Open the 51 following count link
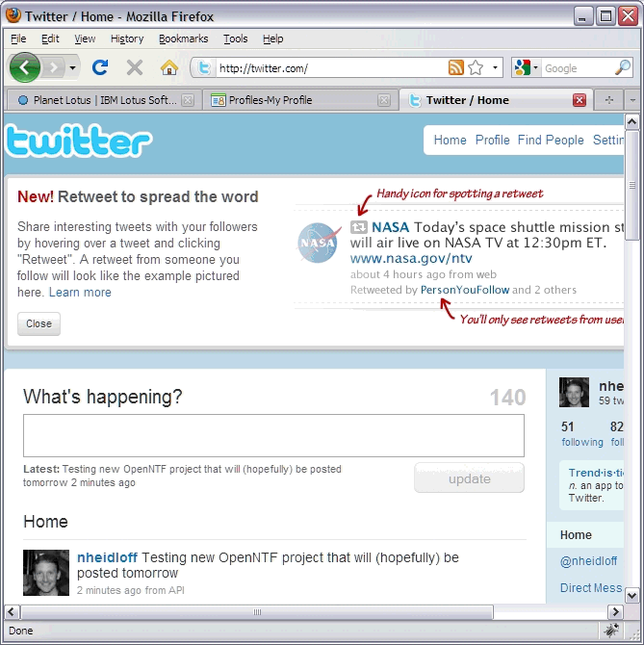644x645 pixels. point(581,434)
